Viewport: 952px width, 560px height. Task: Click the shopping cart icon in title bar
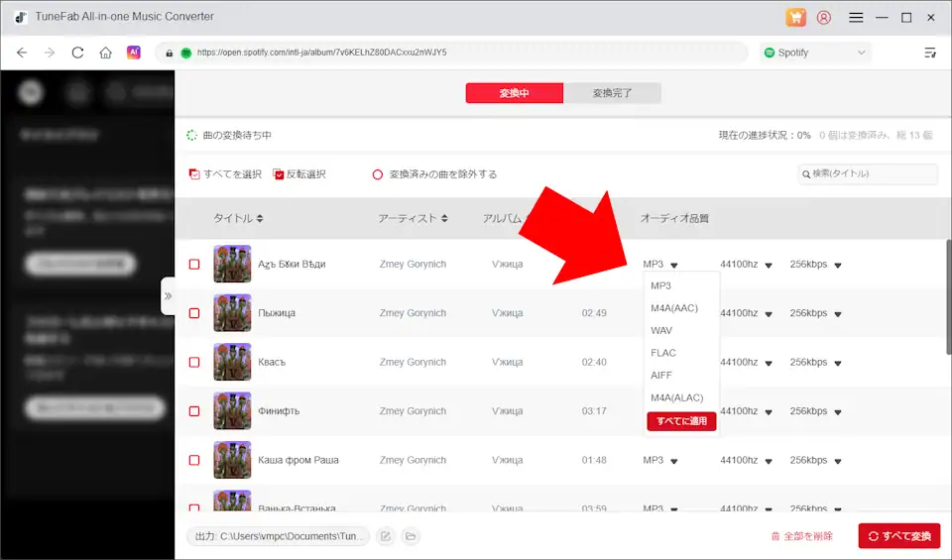pyautogui.click(x=795, y=17)
